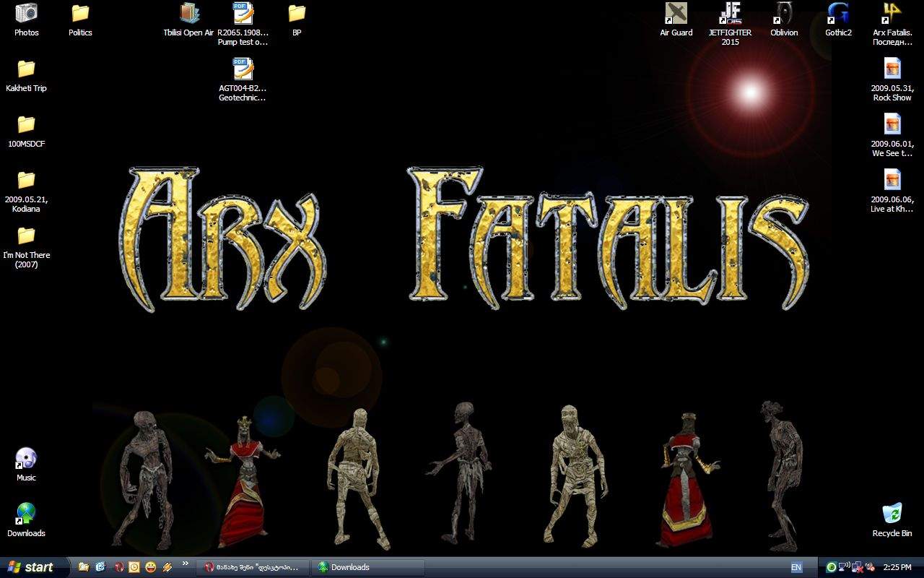Screen dimensions: 924x578
Task: Select the 2009.06.01 We See t... file
Action: click(892, 126)
